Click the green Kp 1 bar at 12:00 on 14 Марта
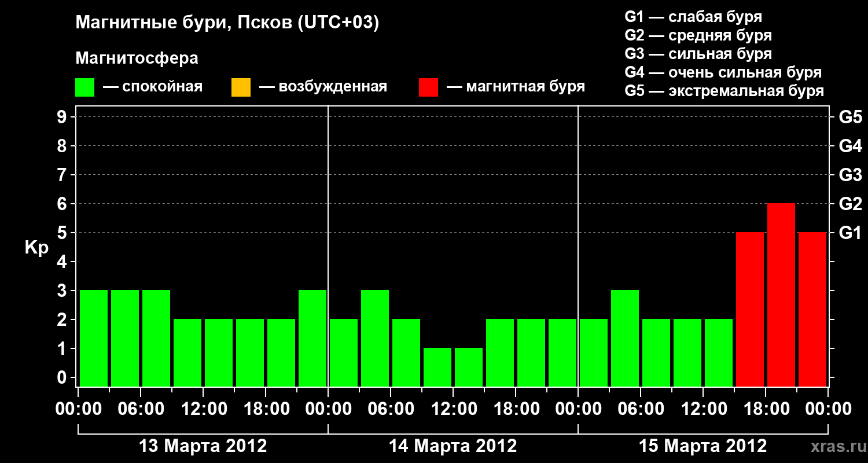This screenshot has height=463, width=868. click(469, 368)
